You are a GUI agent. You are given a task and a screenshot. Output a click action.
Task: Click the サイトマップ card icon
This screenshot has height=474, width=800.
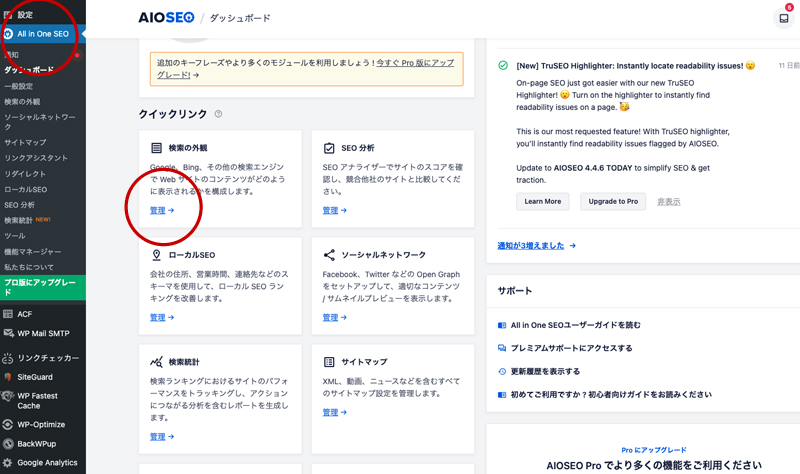(329, 362)
